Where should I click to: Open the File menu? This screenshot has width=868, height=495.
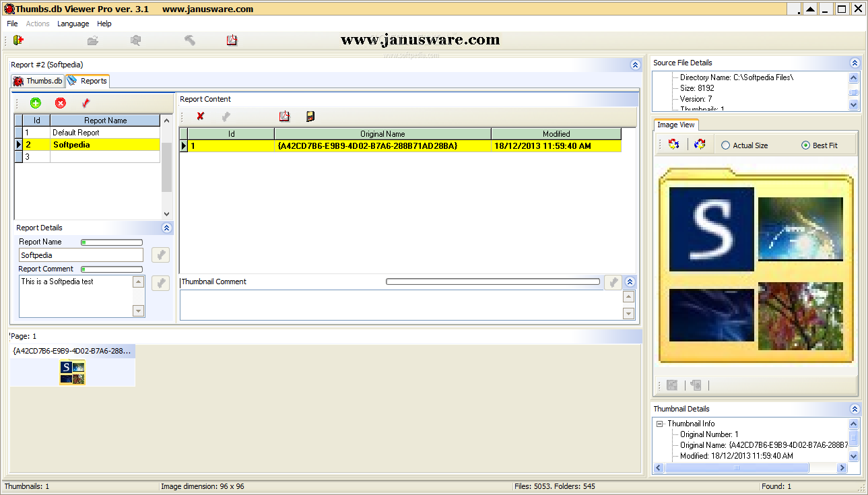tap(12, 24)
